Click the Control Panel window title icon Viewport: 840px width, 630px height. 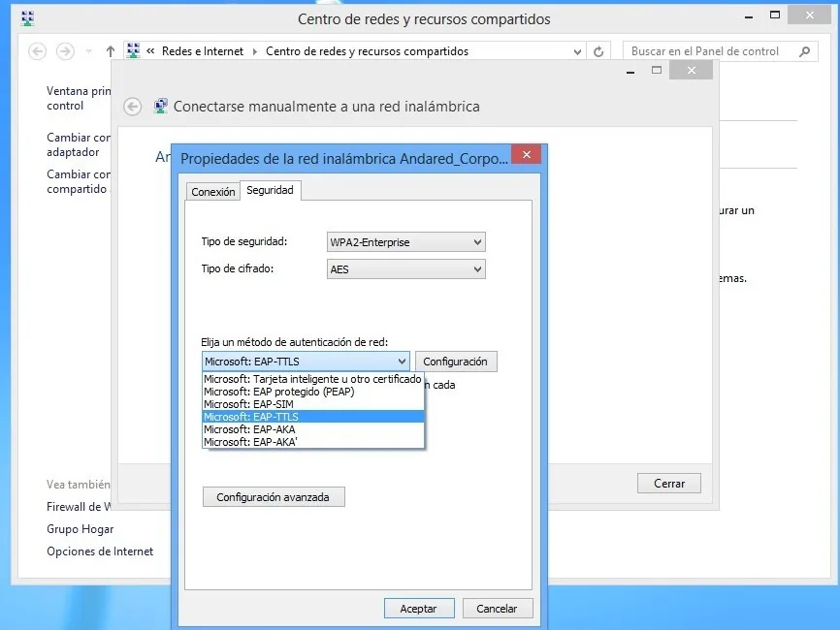coord(27,18)
